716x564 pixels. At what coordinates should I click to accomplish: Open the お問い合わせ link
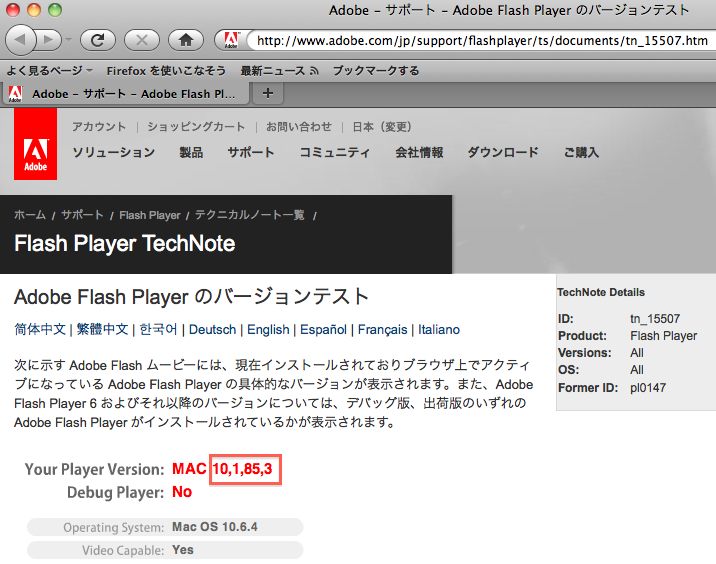coord(299,127)
